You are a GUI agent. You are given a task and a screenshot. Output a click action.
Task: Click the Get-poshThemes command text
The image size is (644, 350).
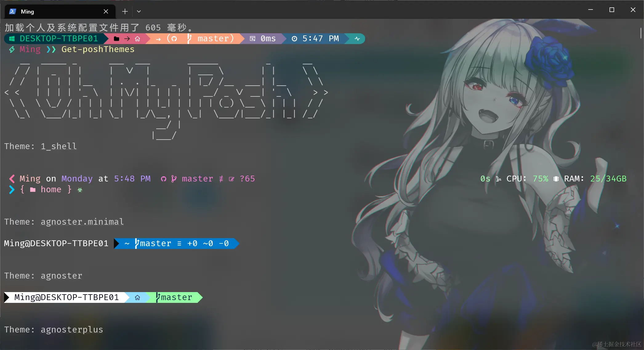(98, 49)
